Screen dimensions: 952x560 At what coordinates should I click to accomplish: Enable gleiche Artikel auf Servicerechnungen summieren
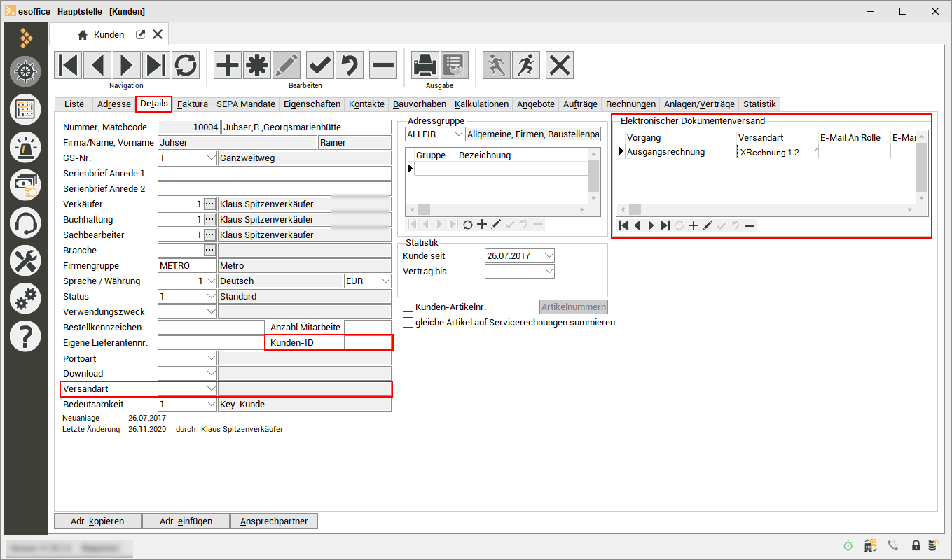(408, 323)
